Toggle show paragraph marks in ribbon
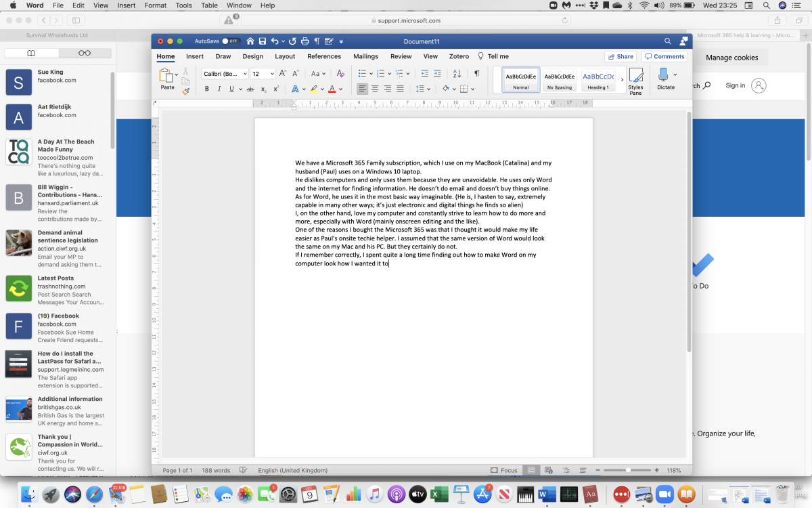 (x=477, y=73)
